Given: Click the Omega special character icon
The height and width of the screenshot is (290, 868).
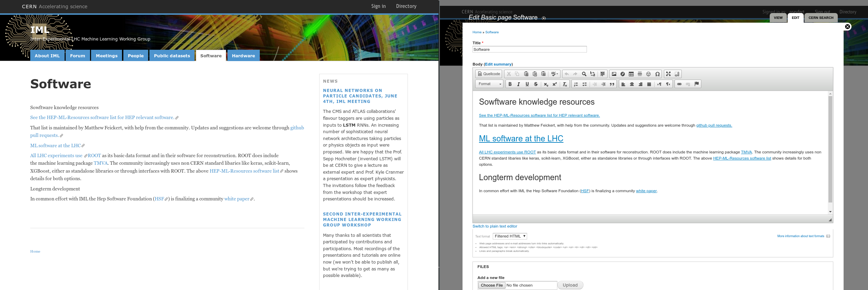Looking at the screenshot, I should pos(657,74).
